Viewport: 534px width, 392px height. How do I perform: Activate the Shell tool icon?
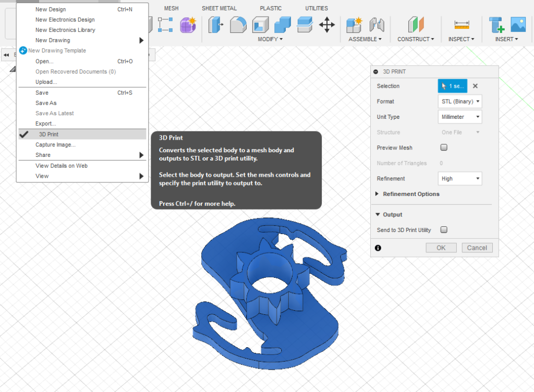[x=260, y=24]
